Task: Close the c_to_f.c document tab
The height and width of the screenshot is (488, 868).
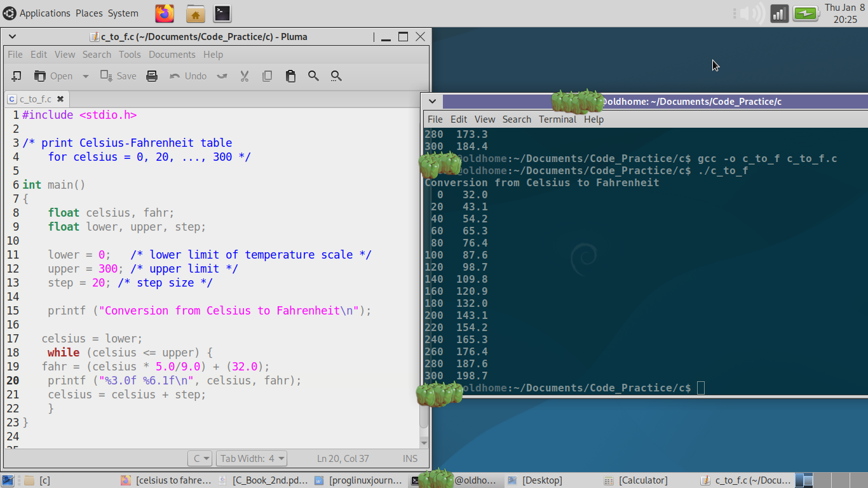Action: (60, 99)
